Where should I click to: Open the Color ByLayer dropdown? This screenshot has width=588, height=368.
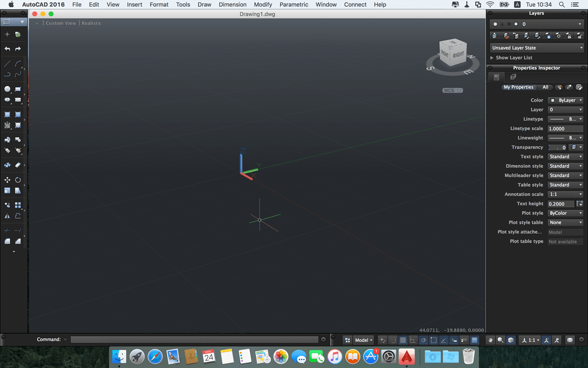click(x=565, y=100)
